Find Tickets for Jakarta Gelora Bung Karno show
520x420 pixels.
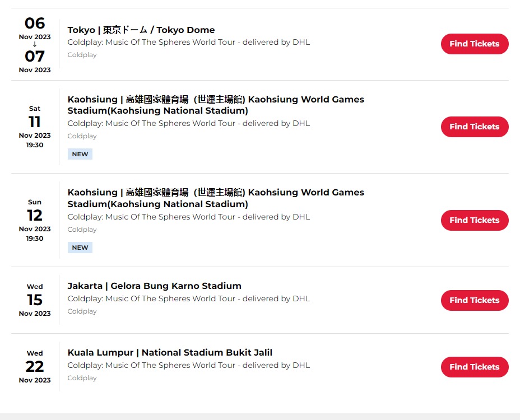pyautogui.click(x=475, y=300)
